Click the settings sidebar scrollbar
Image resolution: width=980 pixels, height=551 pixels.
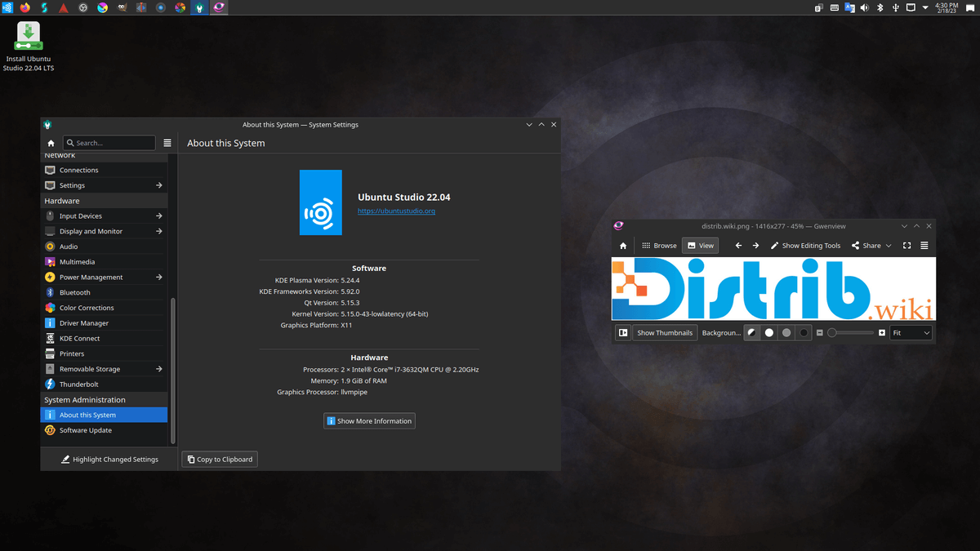tap(172, 370)
